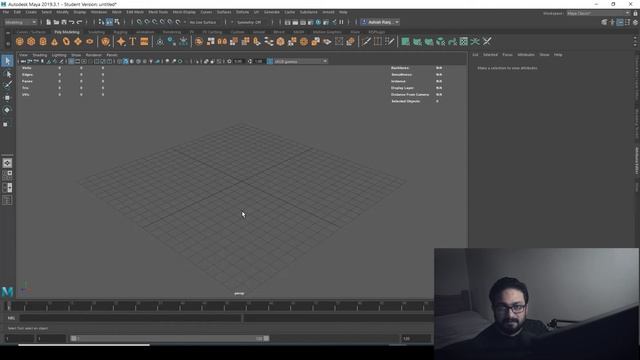This screenshot has height=360, width=640.
Task: Toggle select by object type mode
Action: (109, 22)
